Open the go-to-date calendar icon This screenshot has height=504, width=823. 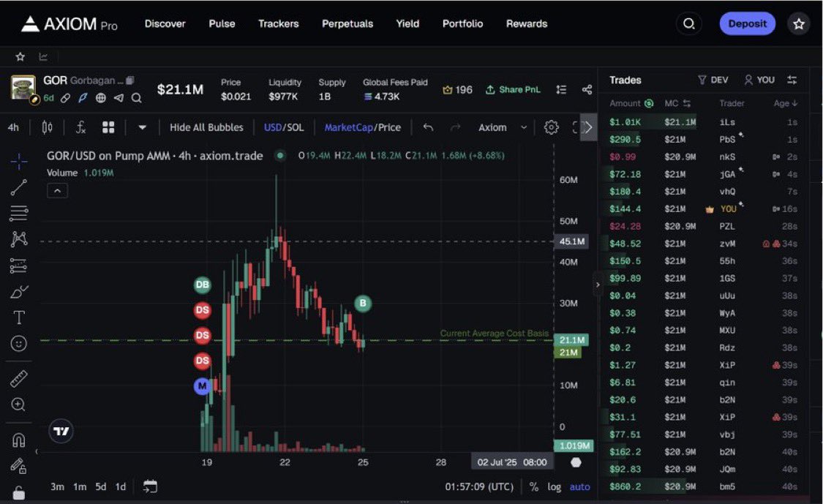pyautogui.click(x=150, y=486)
